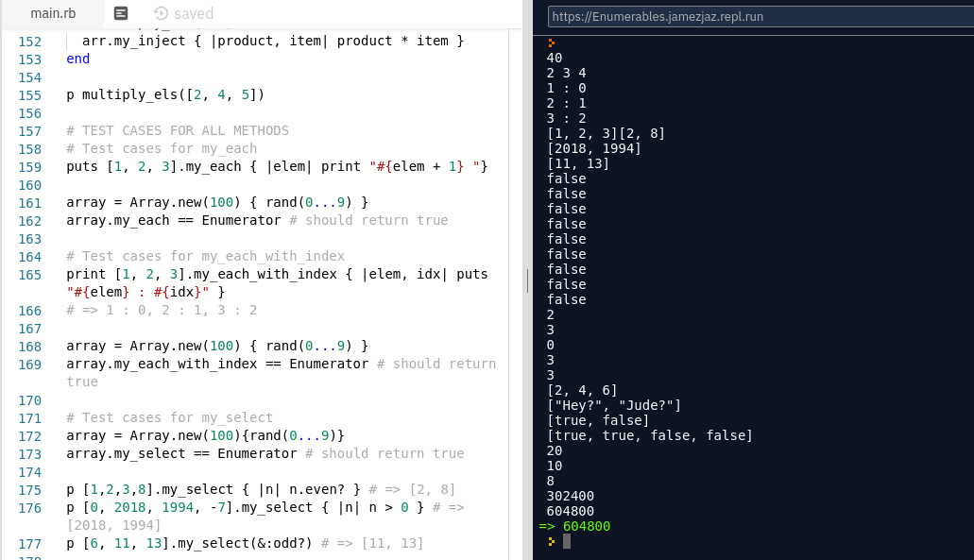Click the green '=> 604800' result line

574,526
